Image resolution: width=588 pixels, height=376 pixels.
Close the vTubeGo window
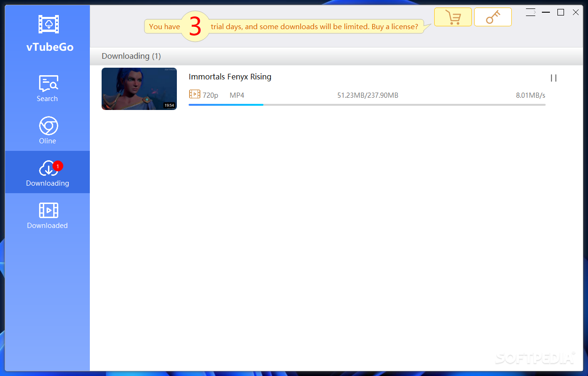(x=576, y=13)
